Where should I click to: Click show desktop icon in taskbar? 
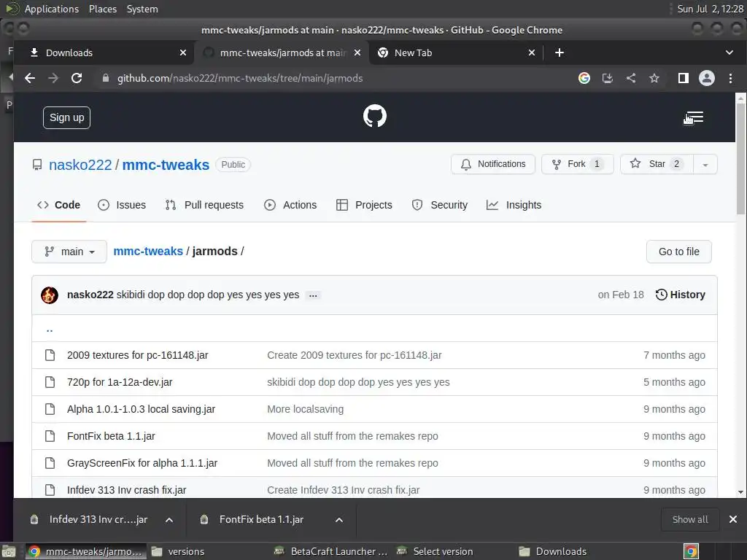pyautogui.click(x=9, y=551)
